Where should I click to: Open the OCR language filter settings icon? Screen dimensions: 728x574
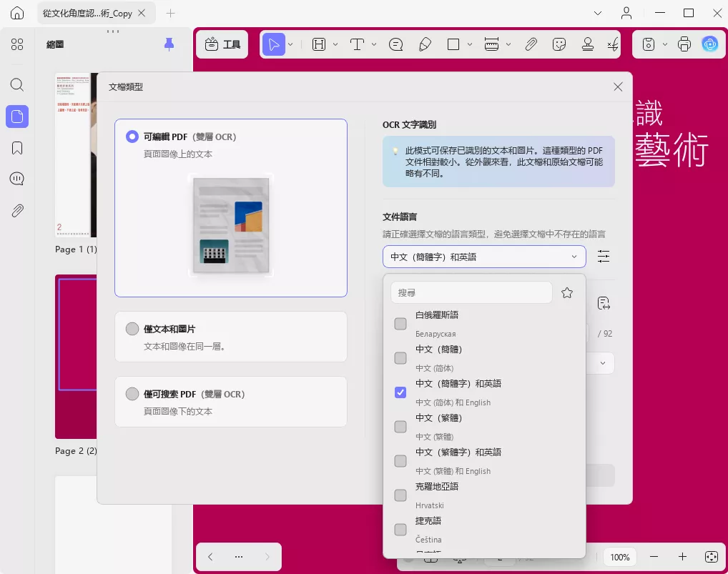click(x=603, y=256)
